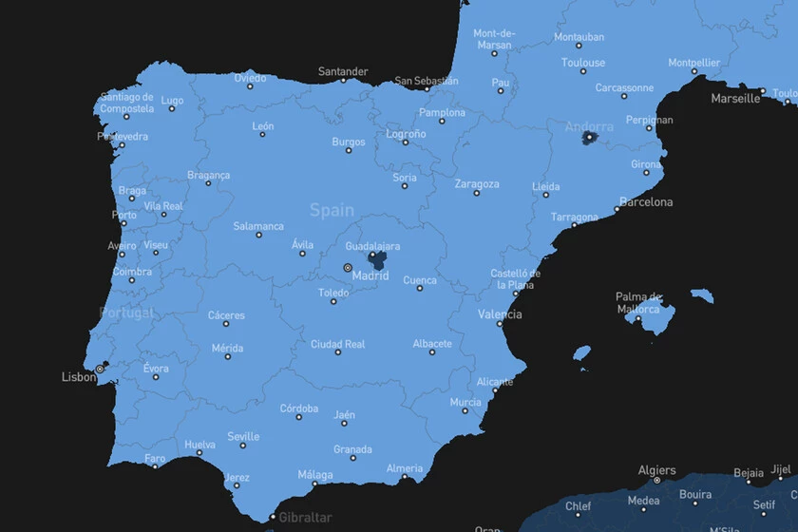Select the Barcelona city dot
The width and height of the screenshot is (798, 532).
pyautogui.click(x=617, y=209)
